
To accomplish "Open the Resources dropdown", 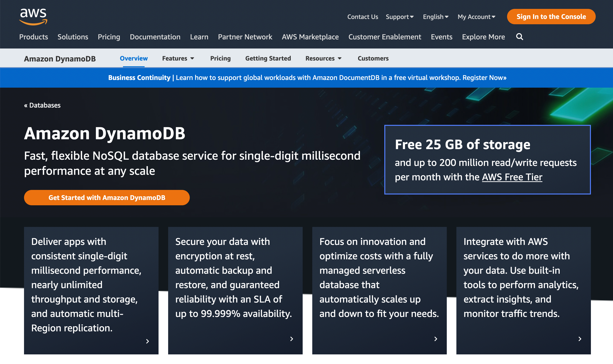I will [323, 58].
